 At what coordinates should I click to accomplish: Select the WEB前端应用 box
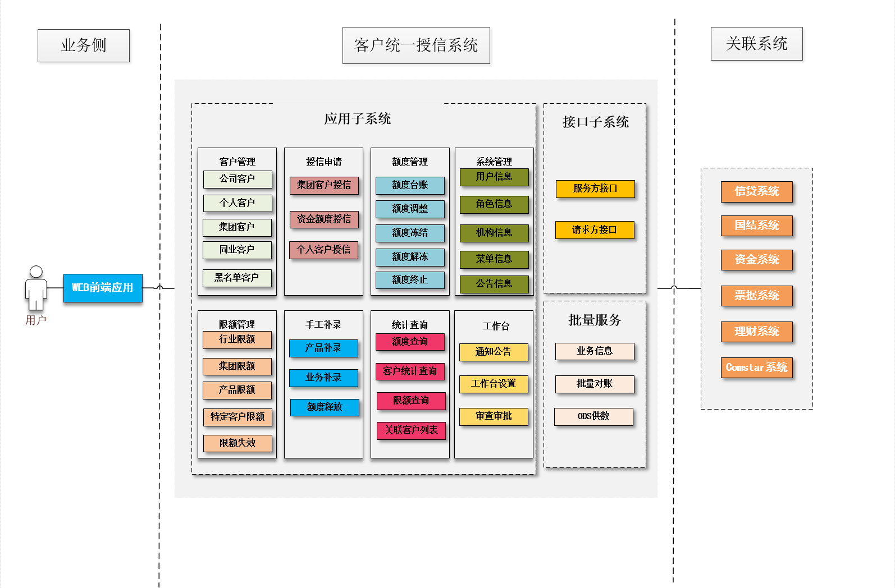[x=103, y=288]
